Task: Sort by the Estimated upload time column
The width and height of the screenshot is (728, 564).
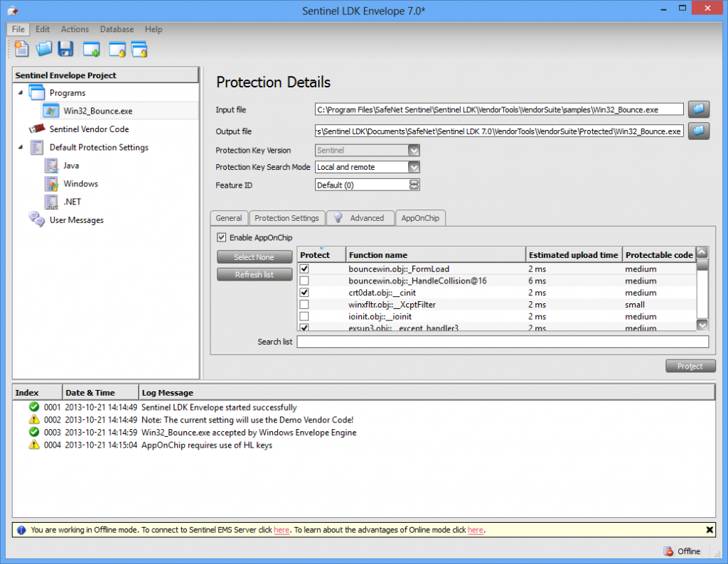Action: 574,254
